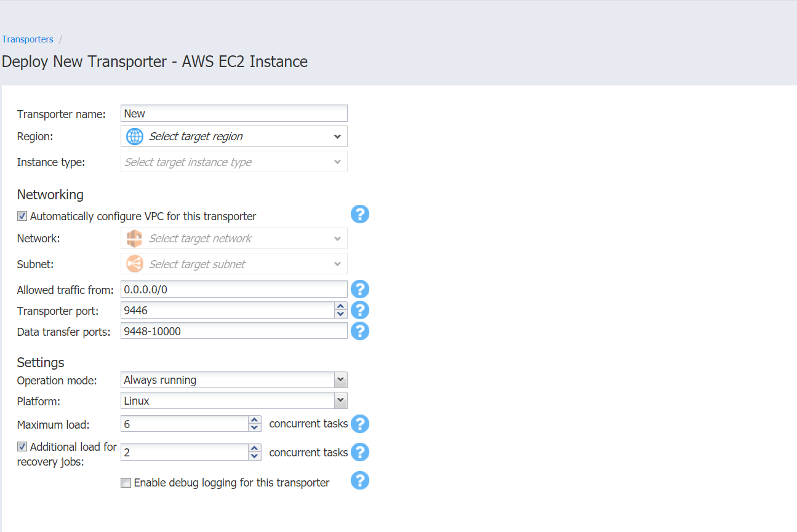Click the Settings section heading
Image resolution: width=797 pixels, height=532 pixels.
(41, 362)
